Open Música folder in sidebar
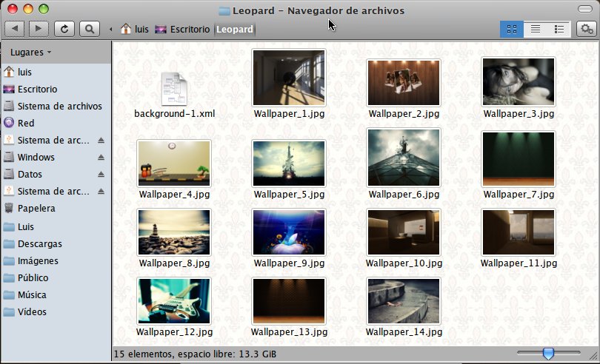Screen dimensions: 600x364 [56, 294]
